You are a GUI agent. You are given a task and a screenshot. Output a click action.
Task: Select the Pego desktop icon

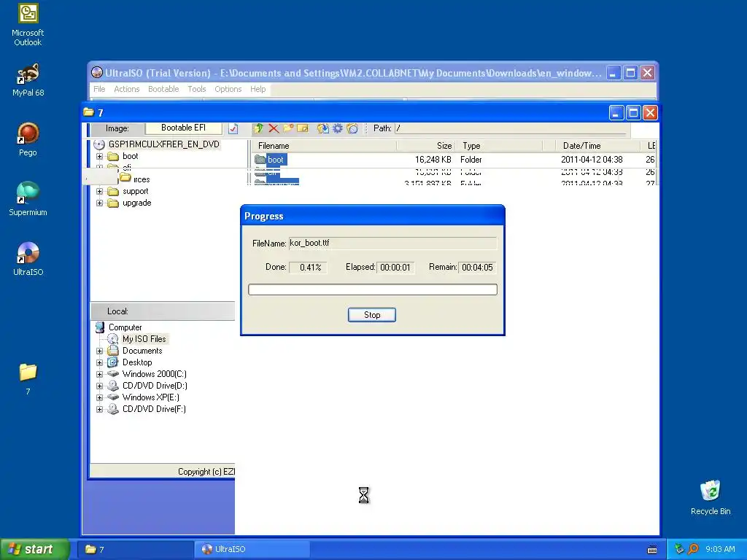pos(28,133)
